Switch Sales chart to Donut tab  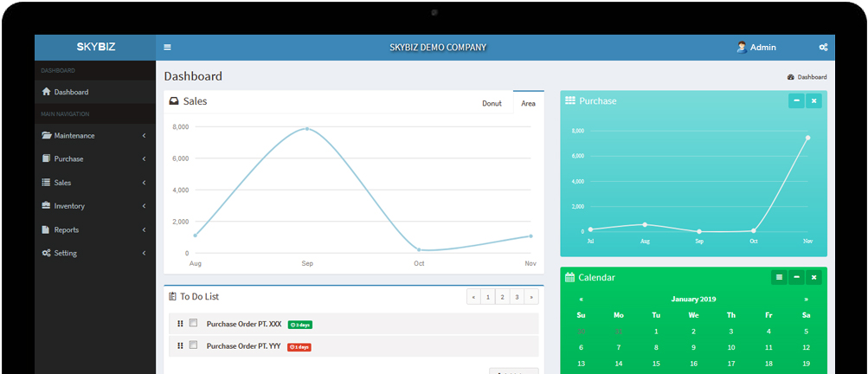(492, 103)
